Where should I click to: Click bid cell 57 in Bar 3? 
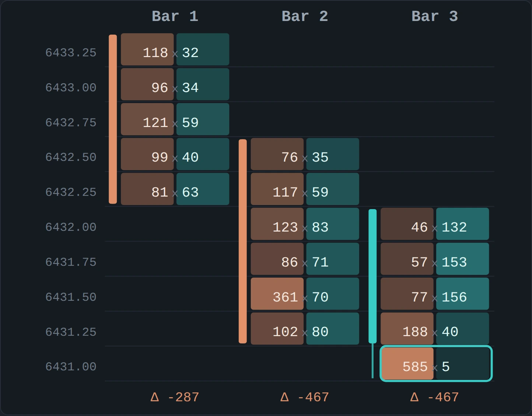[x=407, y=259]
